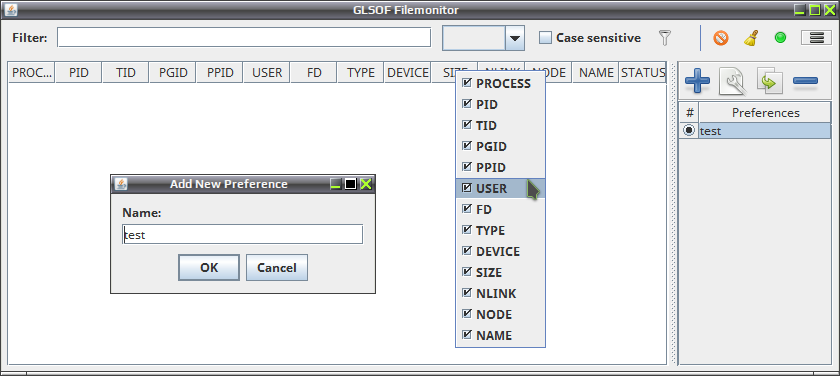Sort by the PROC... column header
This screenshot has height=376, width=840.
(32, 73)
